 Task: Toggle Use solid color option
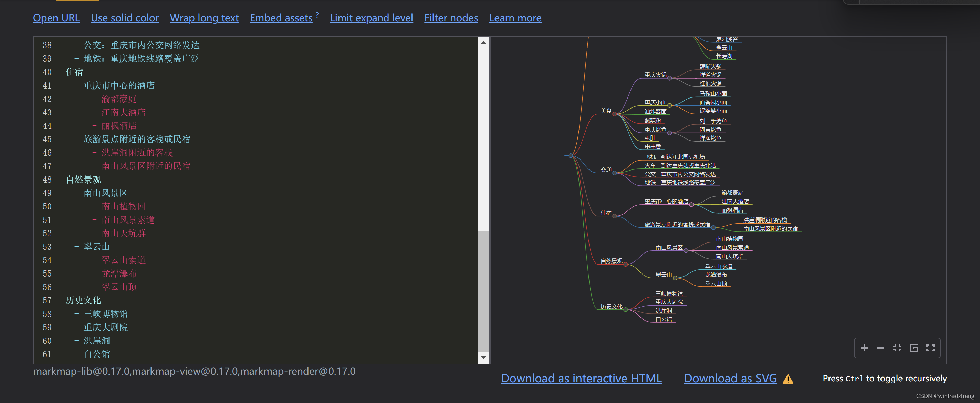point(125,18)
